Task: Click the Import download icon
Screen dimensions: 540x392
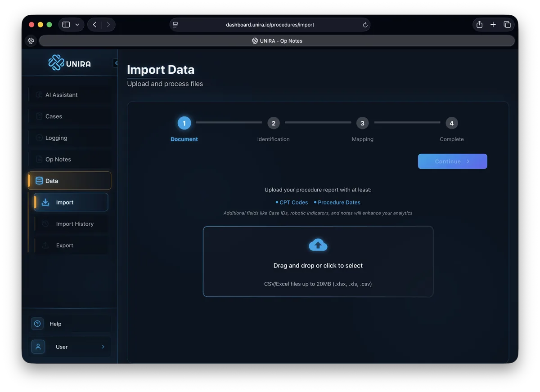Action: 45,202
